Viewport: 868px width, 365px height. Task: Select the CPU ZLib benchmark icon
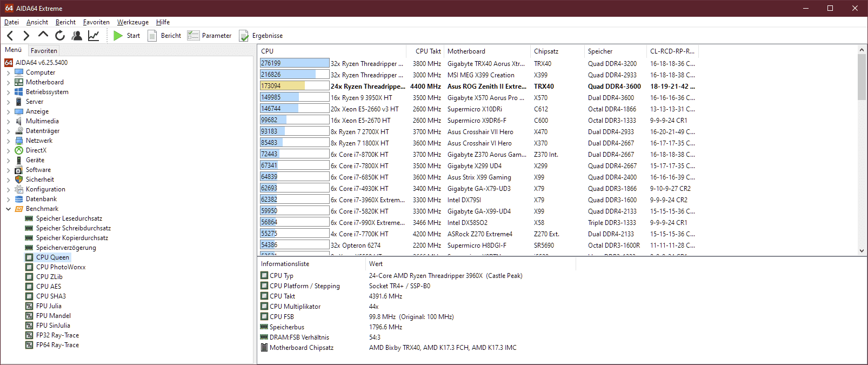29,277
